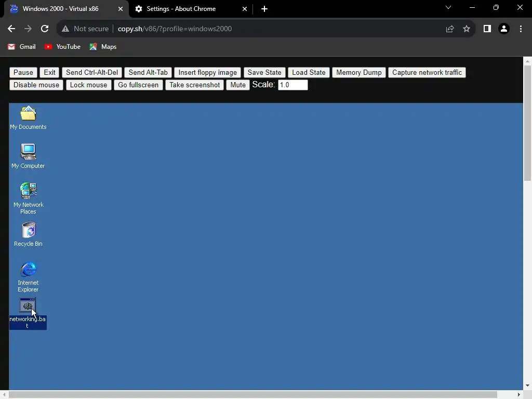Toggle the Lock mouse button
Viewport: 532px width, 399px height.
click(x=88, y=85)
